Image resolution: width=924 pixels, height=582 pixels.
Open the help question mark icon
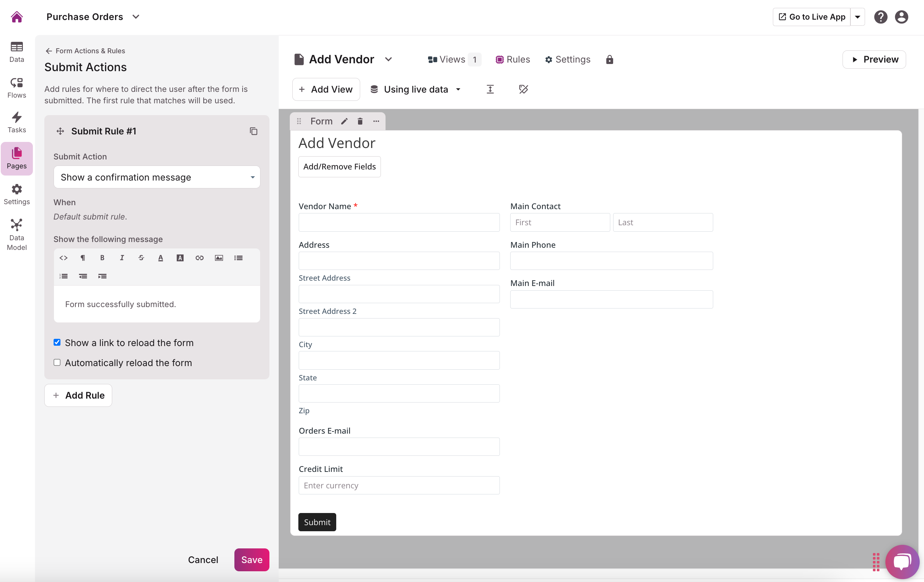pyautogui.click(x=881, y=17)
